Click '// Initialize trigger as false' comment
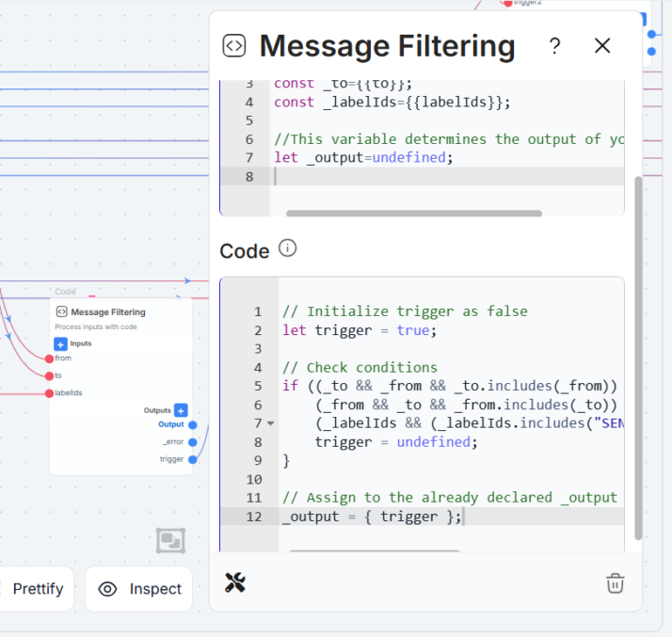The width and height of the screenshot is (672, 637). pyautogui.click(x=405, y=311)
